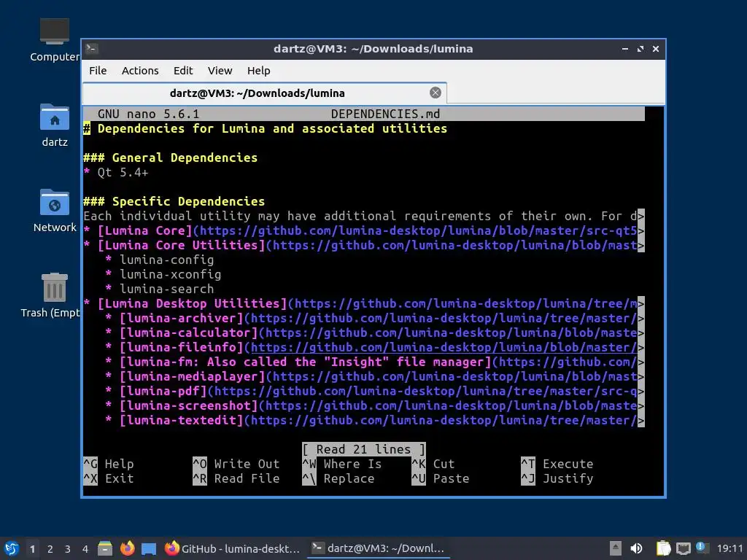Click the ^O Write Out shortcut label
747x560 pixels.
(236, 464)
